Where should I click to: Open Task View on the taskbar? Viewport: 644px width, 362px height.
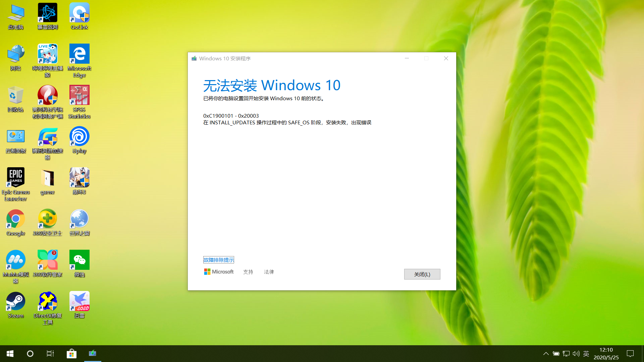click(50, 354)
